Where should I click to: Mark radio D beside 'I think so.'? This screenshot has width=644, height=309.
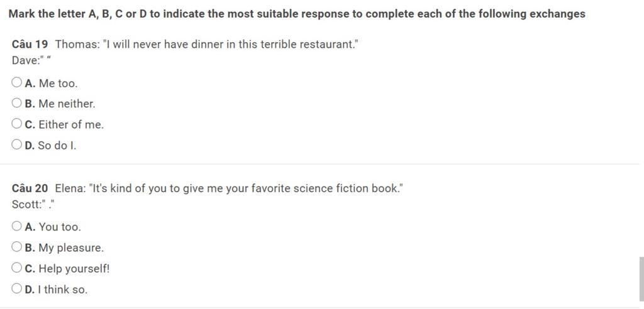coord(16,289)
